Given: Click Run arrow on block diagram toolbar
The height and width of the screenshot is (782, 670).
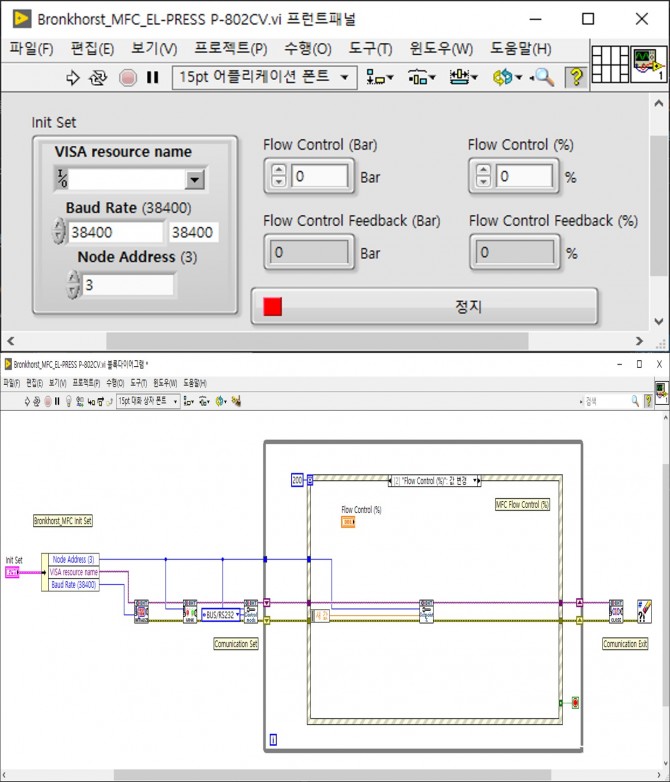Looking at the screenshot, I should [x=27, y=401].
